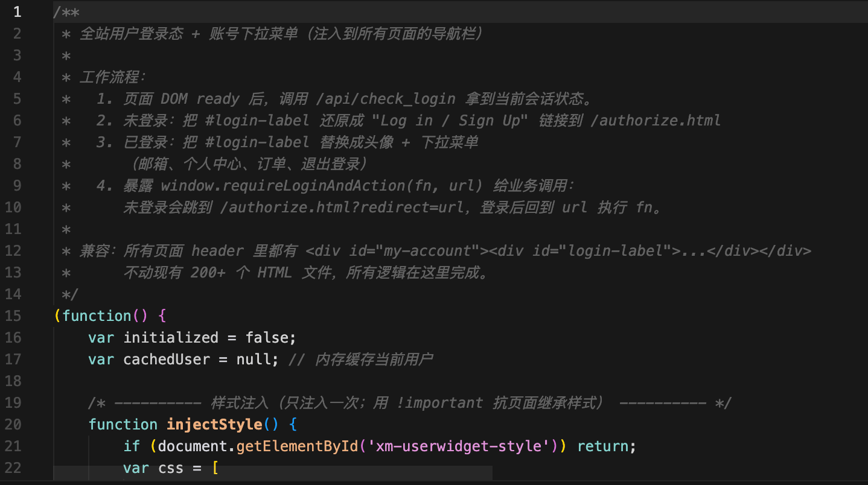
Task: Click the function keyword before injectStyle
Action: (123, 425)
